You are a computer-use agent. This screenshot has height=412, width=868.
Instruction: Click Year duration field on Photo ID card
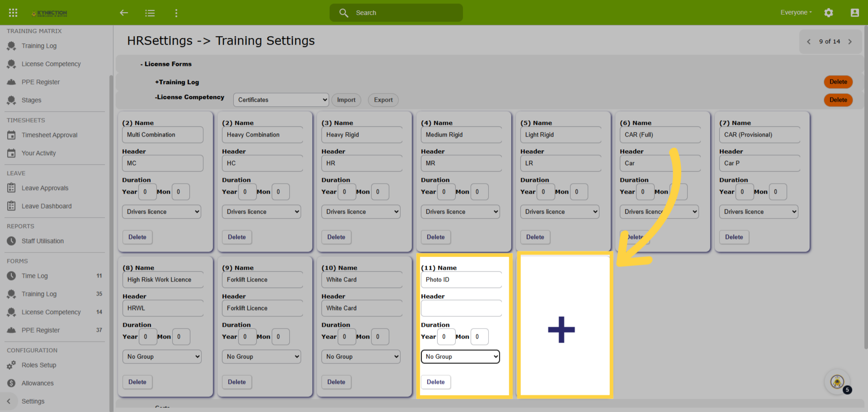click(446, 337)
